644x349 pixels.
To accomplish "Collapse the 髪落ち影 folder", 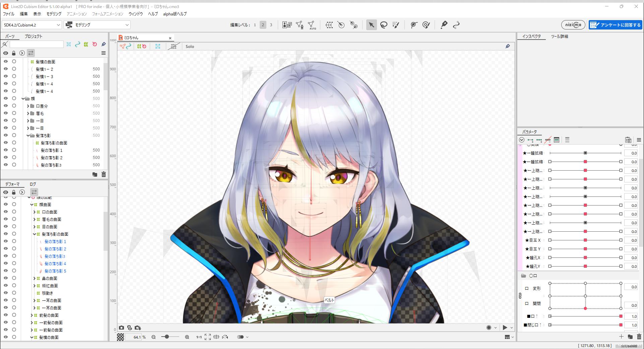I will click(x=27, y=135).
